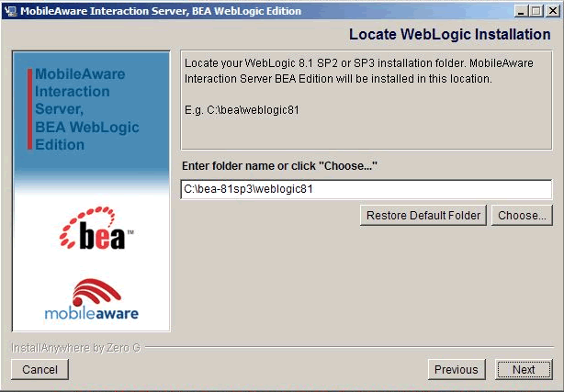564x392 pixels.
Task: Go back with the Previous button
Action: [457, 369]
